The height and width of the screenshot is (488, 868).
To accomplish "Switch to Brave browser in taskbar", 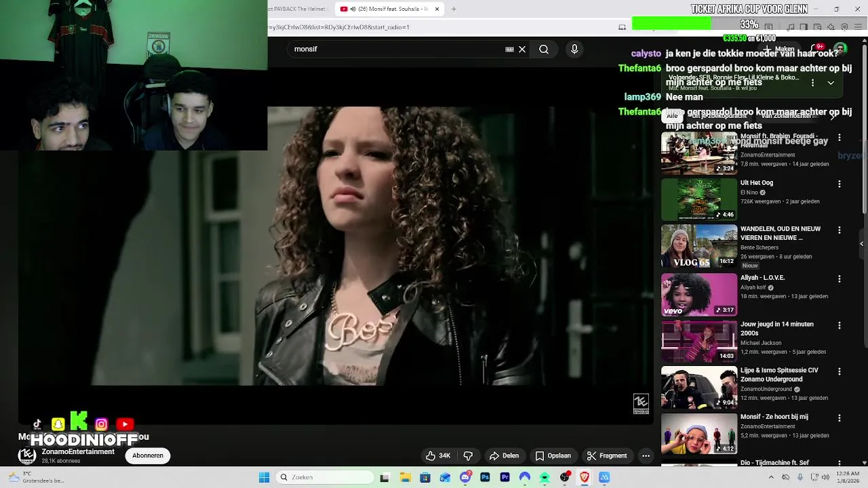I will coord(584,477).
